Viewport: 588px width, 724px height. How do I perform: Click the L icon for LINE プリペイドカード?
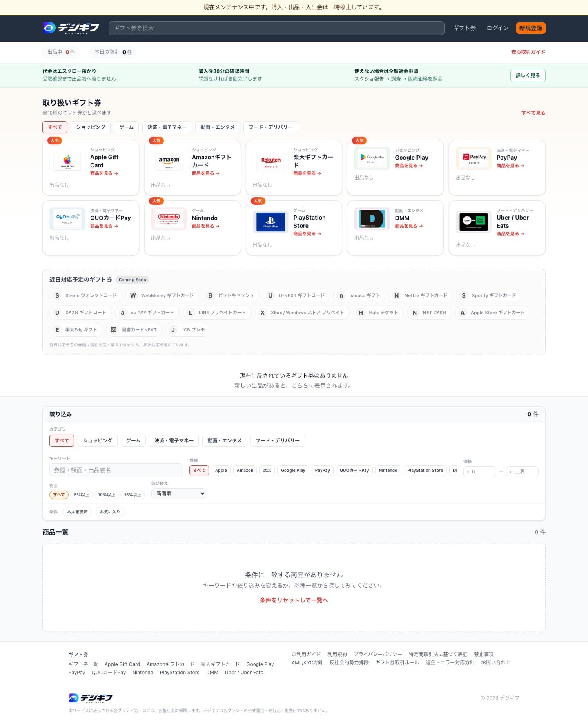(x=191, y=313)
